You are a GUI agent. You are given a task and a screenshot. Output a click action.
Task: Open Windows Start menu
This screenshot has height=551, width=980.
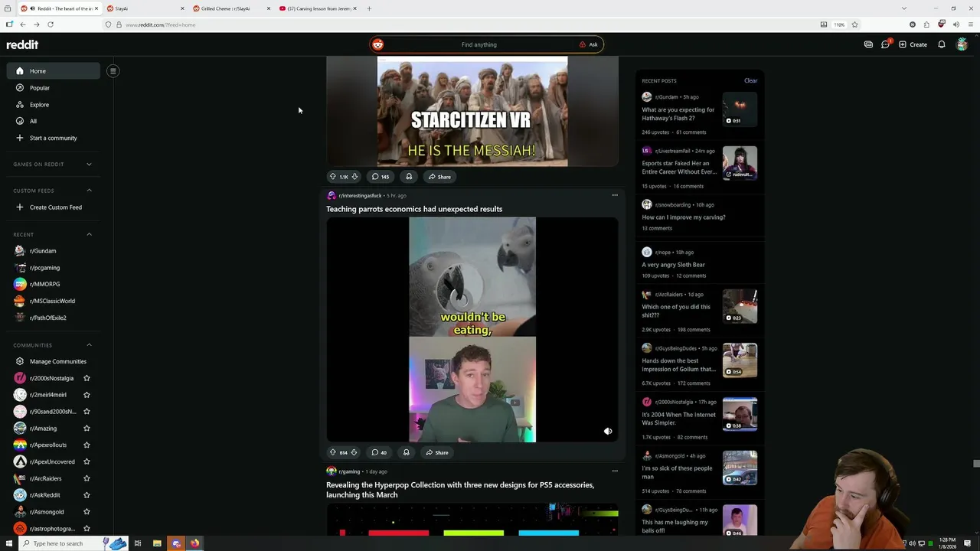[x=9, y=543]
